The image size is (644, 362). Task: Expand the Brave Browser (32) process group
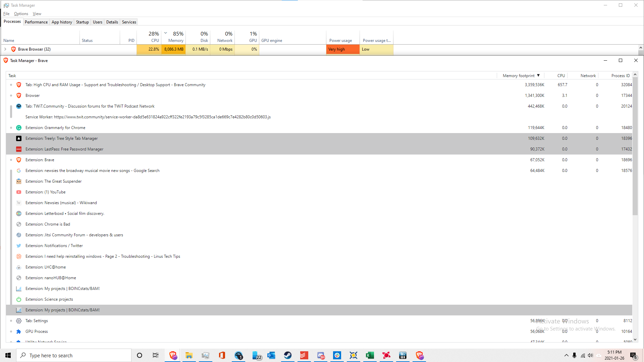(5, 49)
